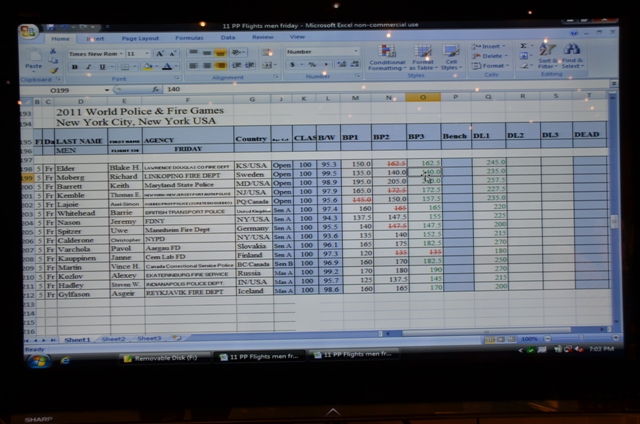Click the Decrease Indent icon
640x424 pixels.
coord(236,65)
